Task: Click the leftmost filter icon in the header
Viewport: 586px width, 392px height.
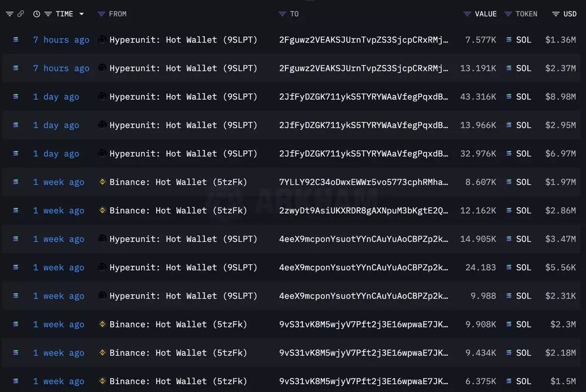Action: tap(9, 14)
